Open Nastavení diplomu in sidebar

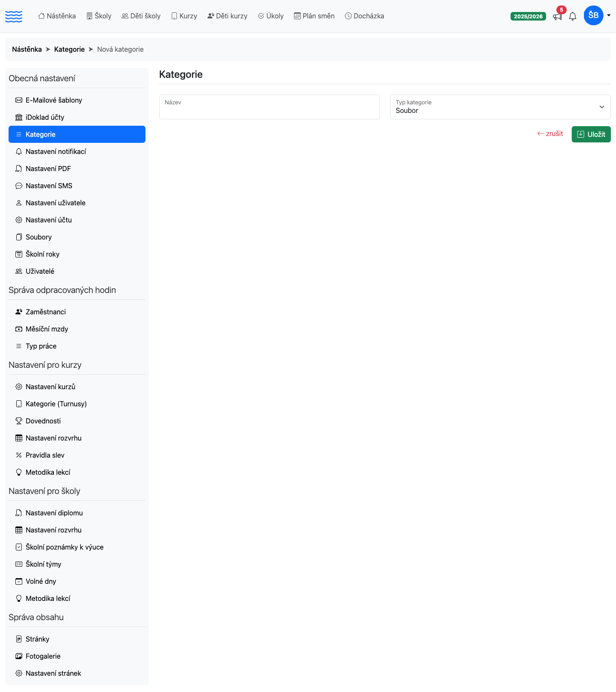point(77,513)
